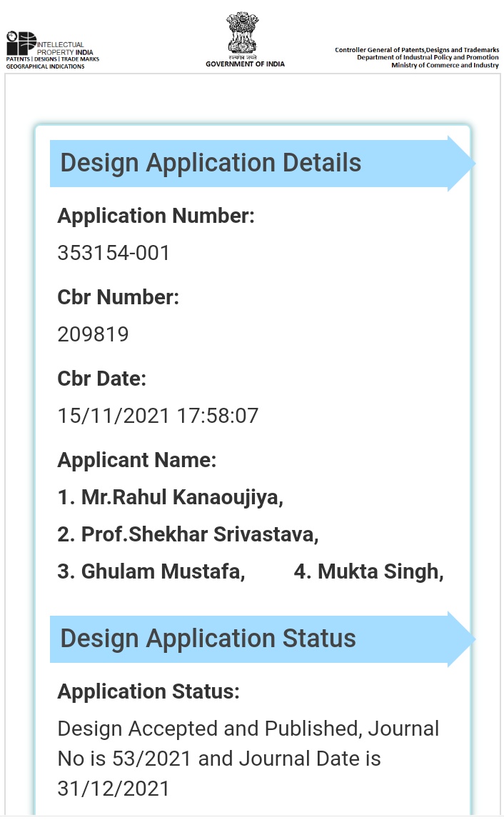Click the Cbr Date label
The width and height of the screenshot is (504, 820).
pos(102,379)
